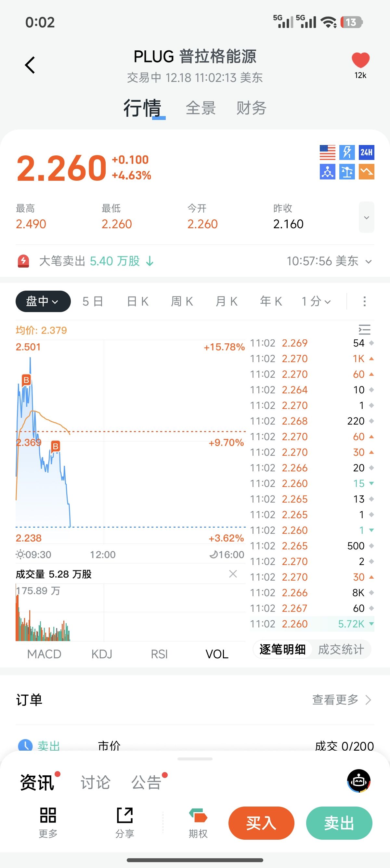Open 期权 options icon
The height and width of the screenshot is (868, 390).
click(198, 816)
